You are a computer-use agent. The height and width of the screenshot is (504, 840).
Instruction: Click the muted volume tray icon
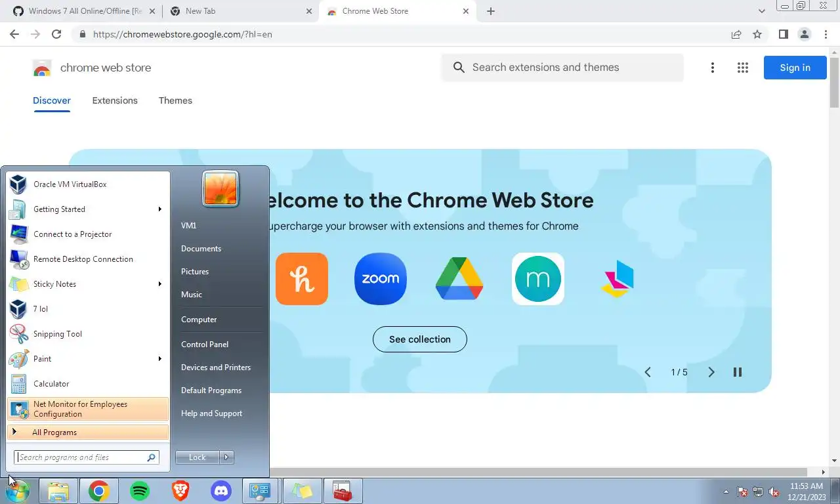point(774,492)
